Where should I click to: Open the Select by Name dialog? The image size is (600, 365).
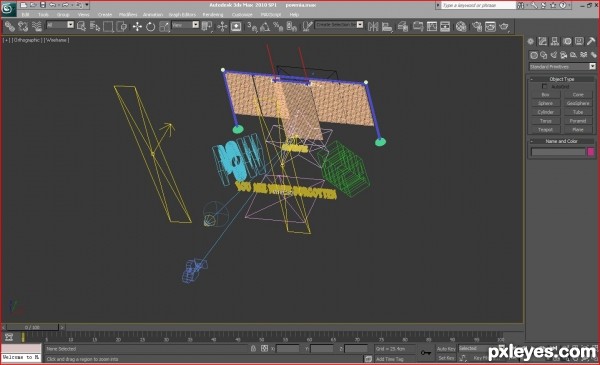click(95, 26)
